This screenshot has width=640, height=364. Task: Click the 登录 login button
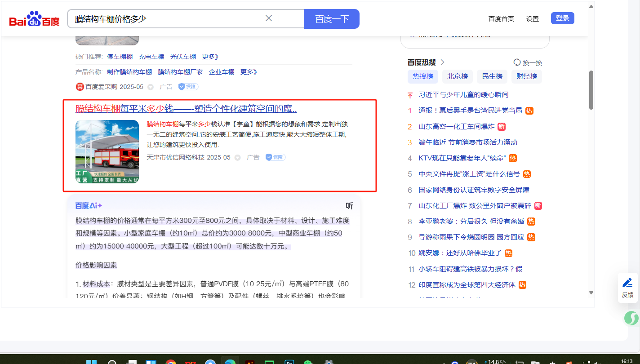562,18
